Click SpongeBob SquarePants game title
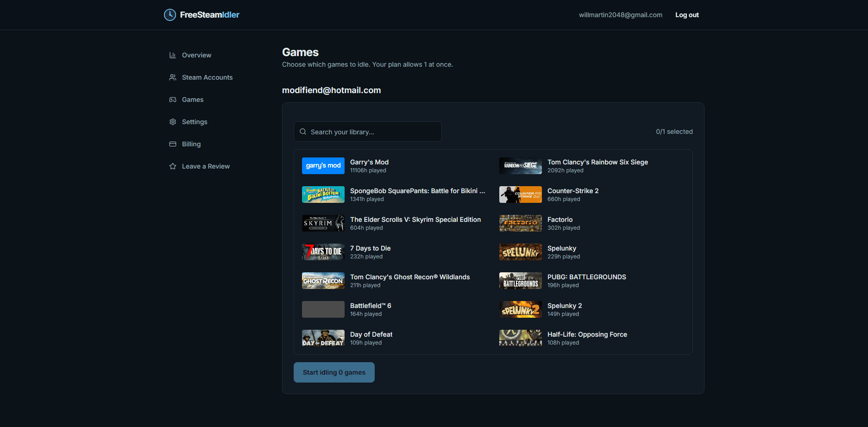The width and height of the screenshot is (868, 427). point(417,191)
